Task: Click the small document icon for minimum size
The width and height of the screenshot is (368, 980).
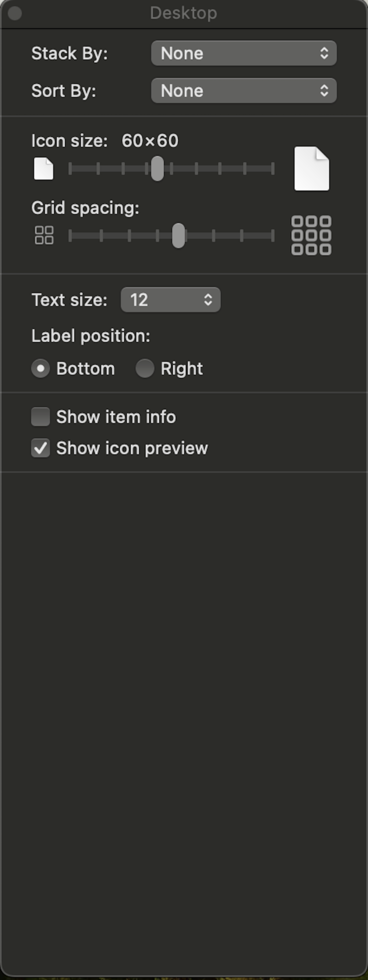Action: click(43, 168)
